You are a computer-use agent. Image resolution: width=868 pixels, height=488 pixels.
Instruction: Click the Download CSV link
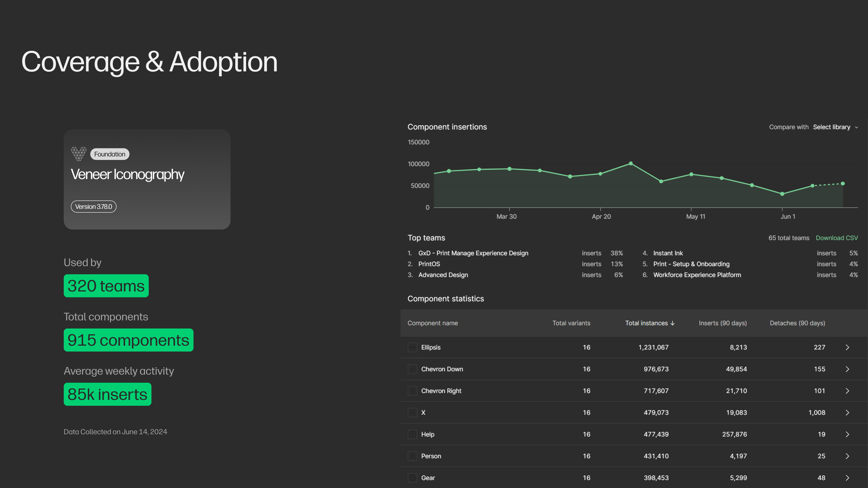pyautogui.click(x=837, y=238)
